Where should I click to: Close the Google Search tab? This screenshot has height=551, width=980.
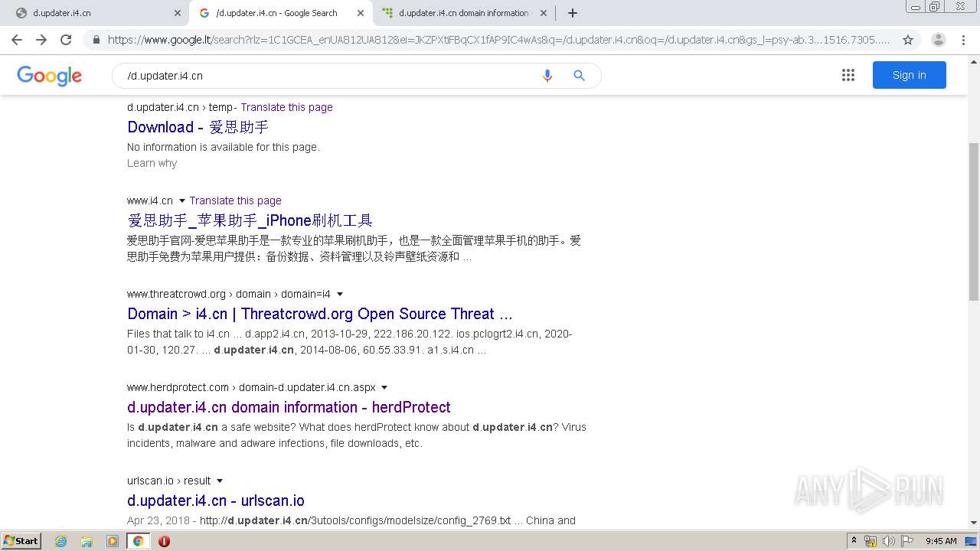point(361,13)
